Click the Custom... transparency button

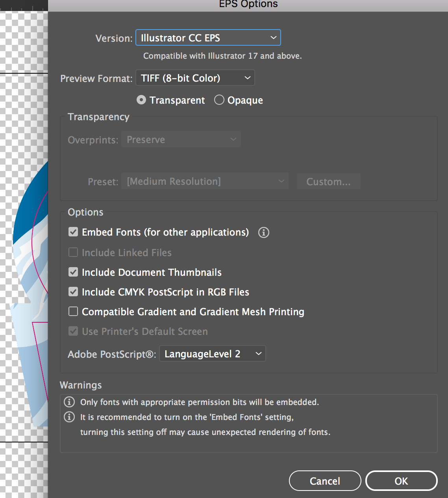pyautogui.click(x=328, y=182)
